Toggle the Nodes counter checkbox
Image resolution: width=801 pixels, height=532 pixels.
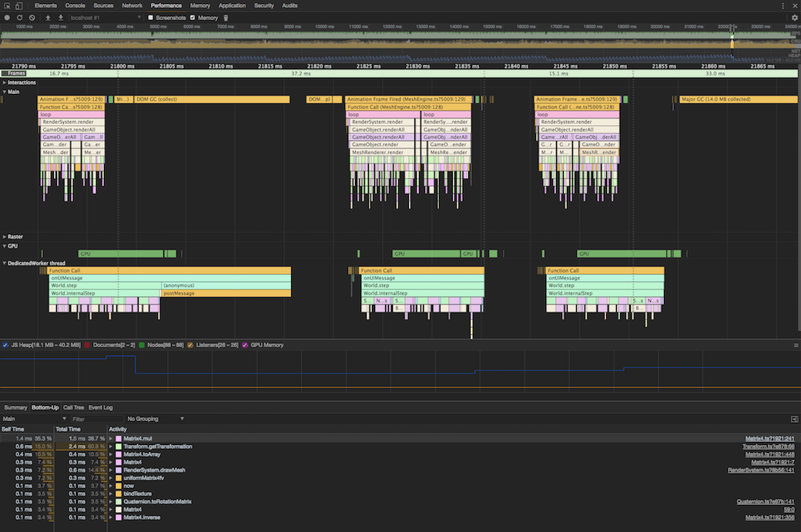coord(142,345)
